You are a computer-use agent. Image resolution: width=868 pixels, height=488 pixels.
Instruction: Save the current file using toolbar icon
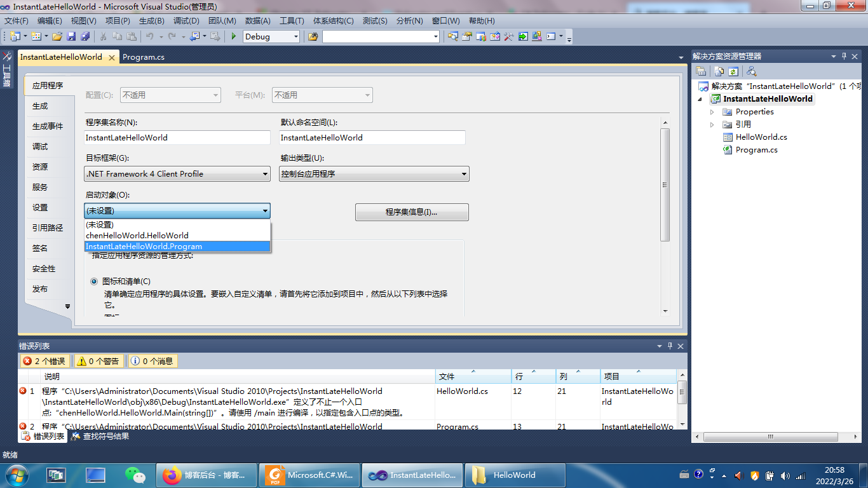pyautogui.click(x=71, y=36)
